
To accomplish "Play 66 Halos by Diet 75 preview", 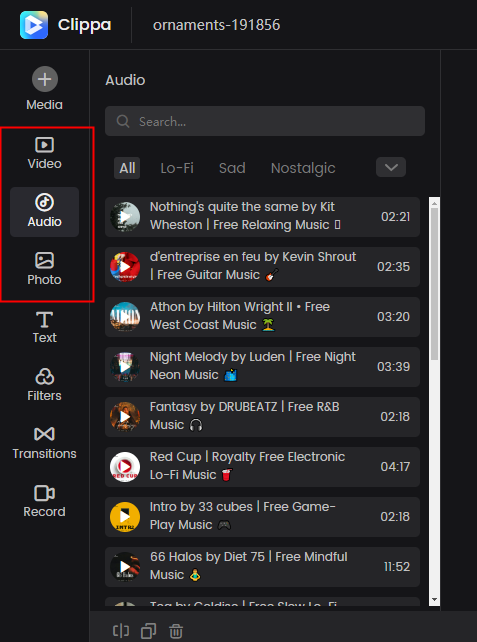I will click(x=125, y=567).
